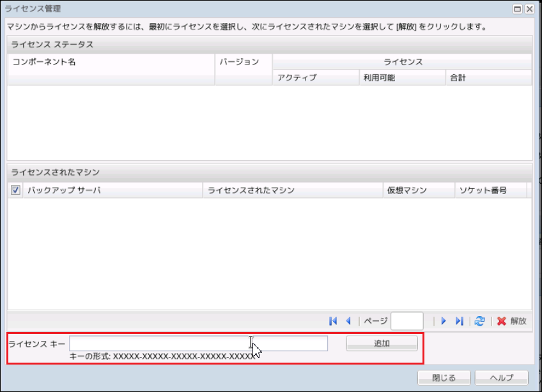542x392 pixels.
Task: Click the 利用可能 column header
Action: pos(401,77)
